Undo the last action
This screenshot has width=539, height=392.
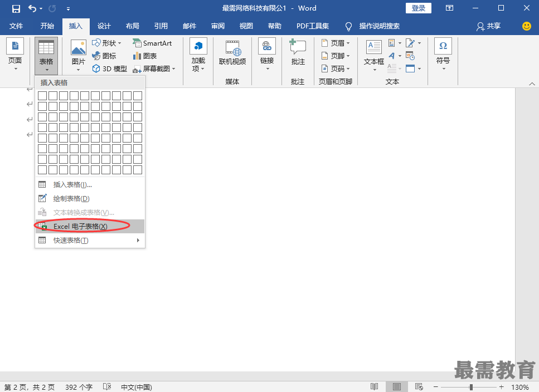coord(32,8)
